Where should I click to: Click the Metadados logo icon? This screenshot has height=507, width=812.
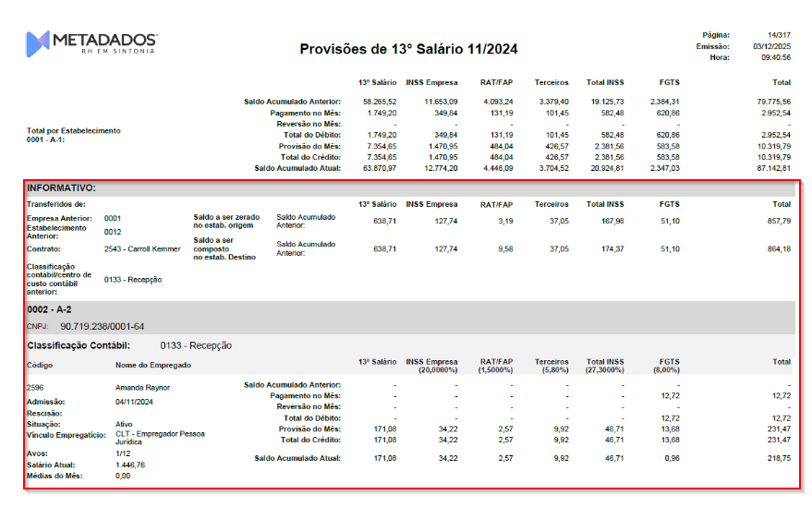[38, 43]
